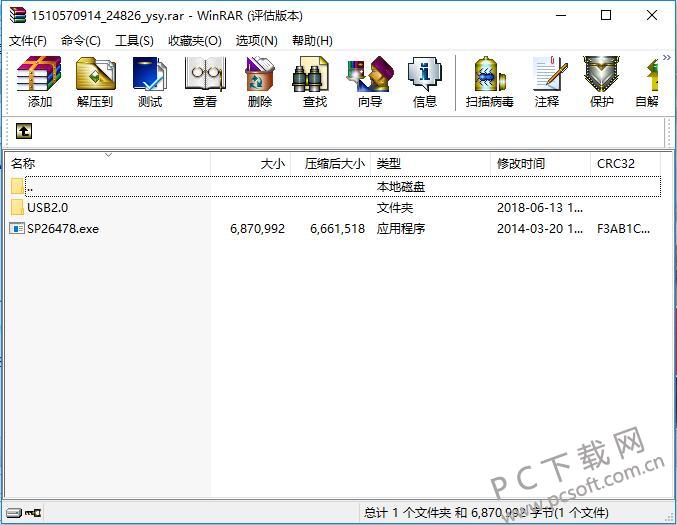Click the 2018-06-13 modified date

(x=540, y=208)
